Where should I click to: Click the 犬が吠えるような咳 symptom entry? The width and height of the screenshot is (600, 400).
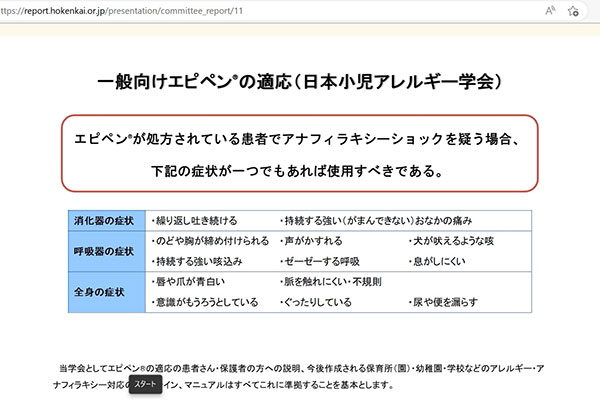pyautogui.click(x=452, y=241)
